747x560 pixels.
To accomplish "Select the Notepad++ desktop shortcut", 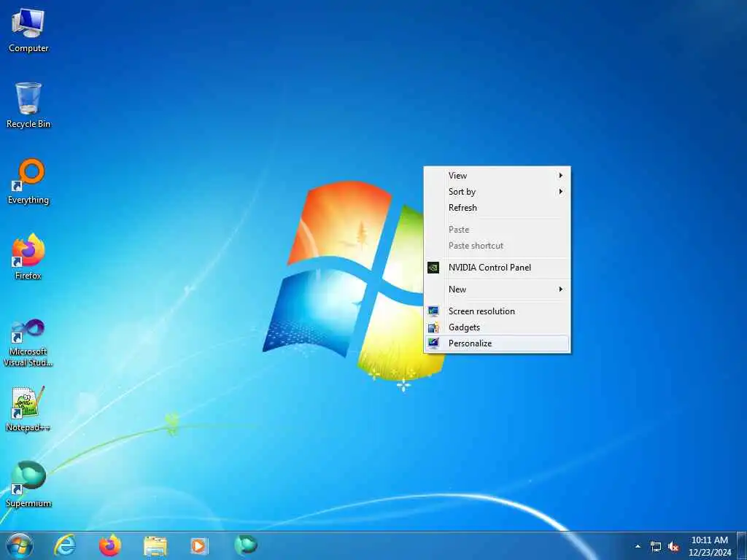I will [28, 408].
